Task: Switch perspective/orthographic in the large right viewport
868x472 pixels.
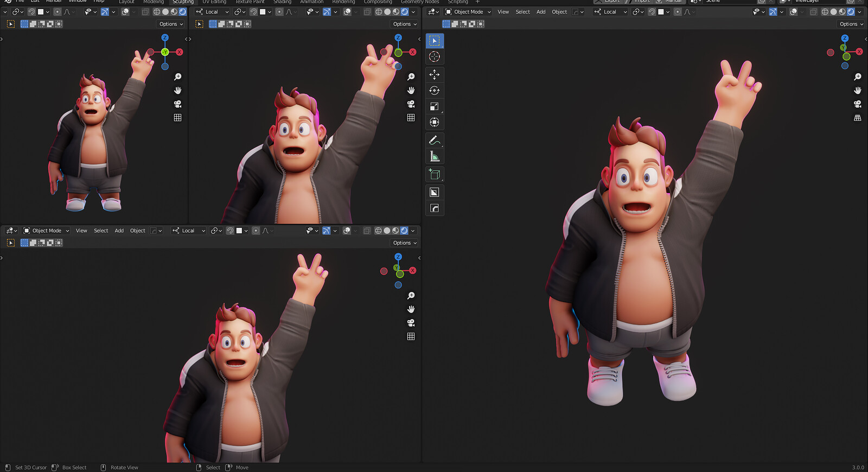Action: 858,118
